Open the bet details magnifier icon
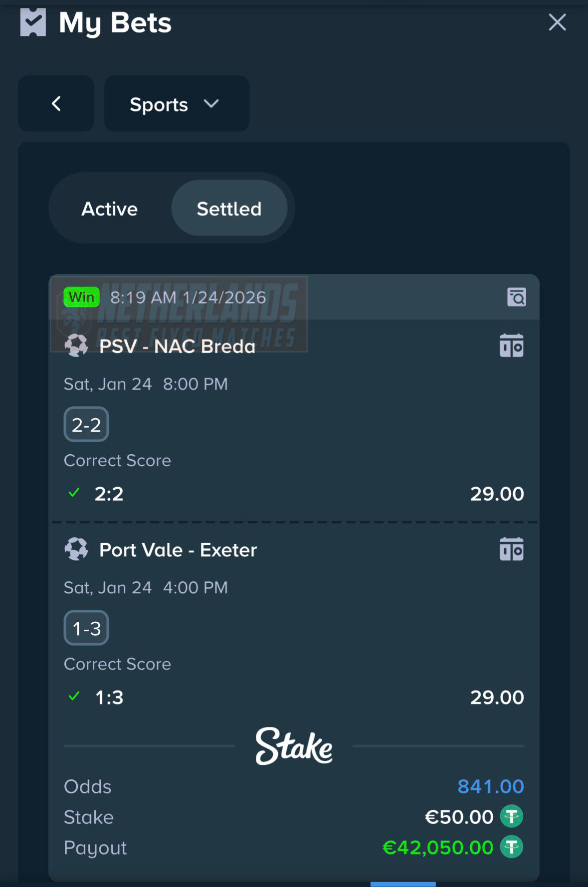Screen dimensions: 588x887 [517, 297]
